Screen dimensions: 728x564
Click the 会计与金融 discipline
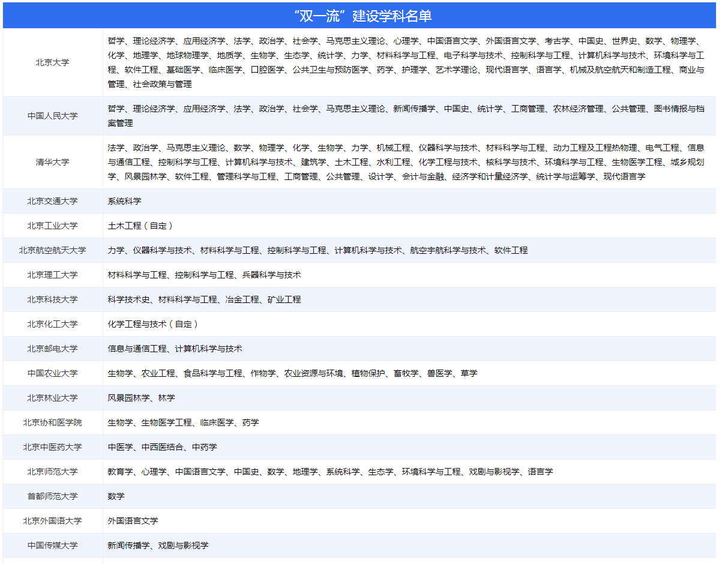pos(423,176)
